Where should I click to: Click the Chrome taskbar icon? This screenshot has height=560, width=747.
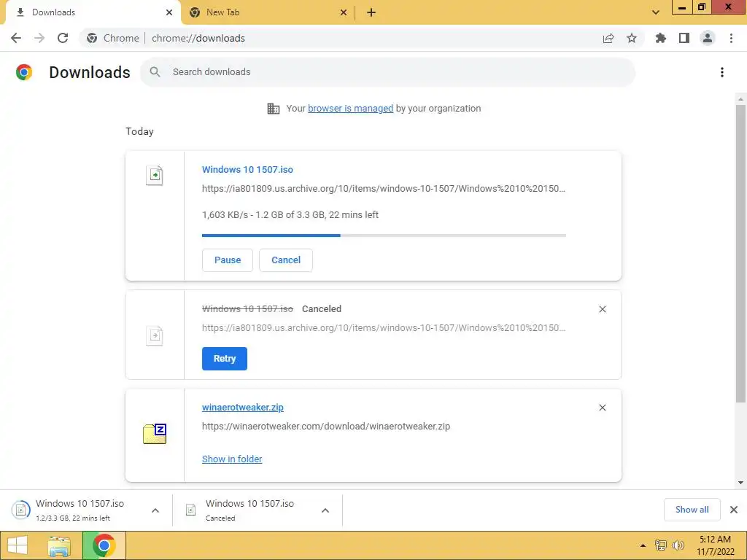pos(104,545)
